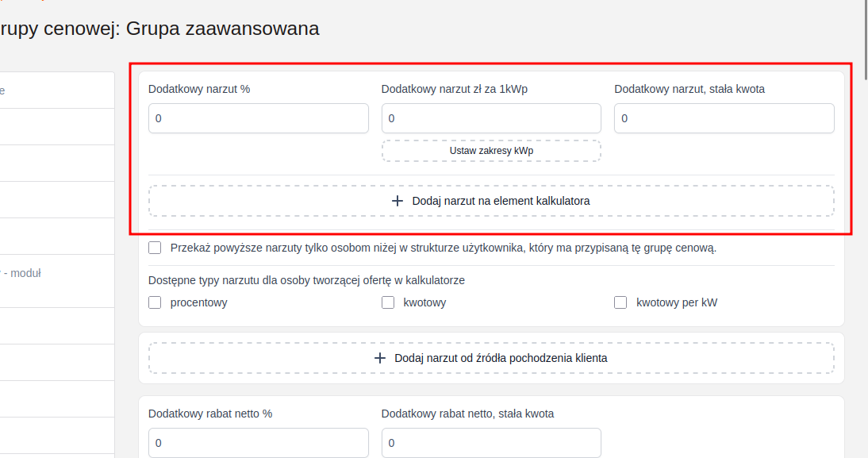The image size is (868, 458).
Task: Tick the 'procentowy' markup type checkbox
Action: pos(155,302)
